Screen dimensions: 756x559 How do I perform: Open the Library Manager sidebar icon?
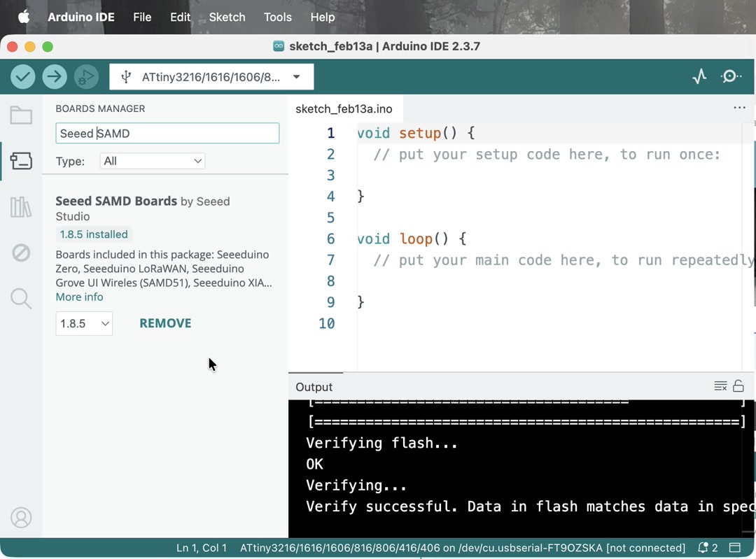tap(21, 206)
